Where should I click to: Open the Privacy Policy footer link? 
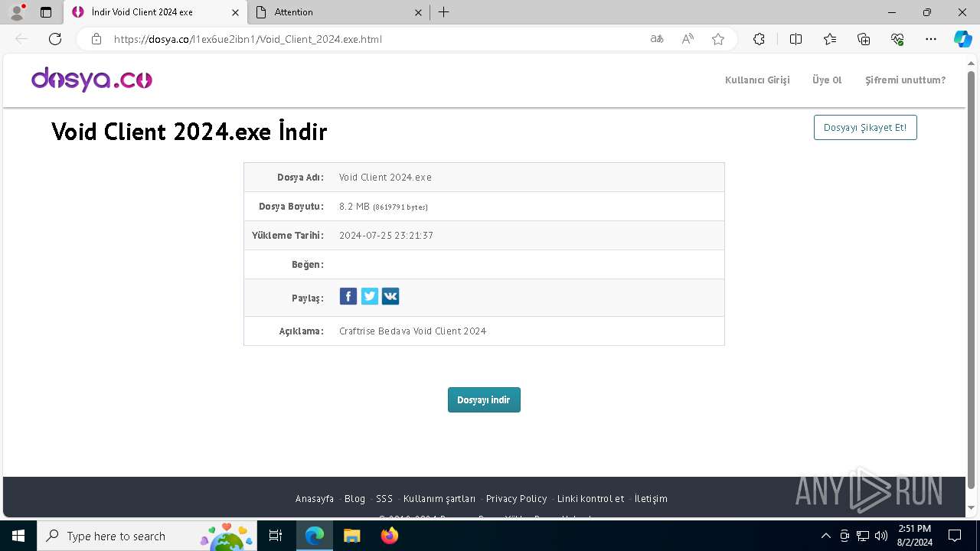[516, 498]
